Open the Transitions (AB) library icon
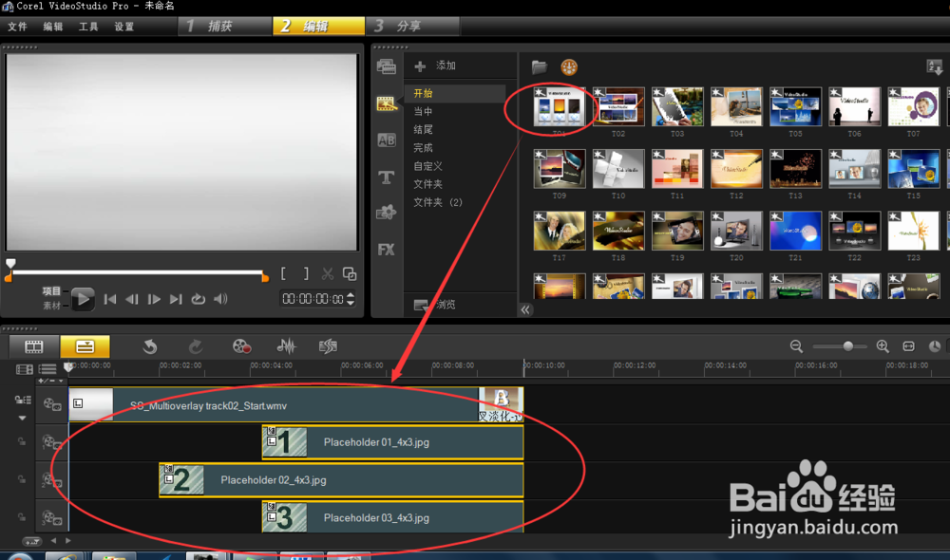Screen dimensions: 950x560 [x=386, y=140]
